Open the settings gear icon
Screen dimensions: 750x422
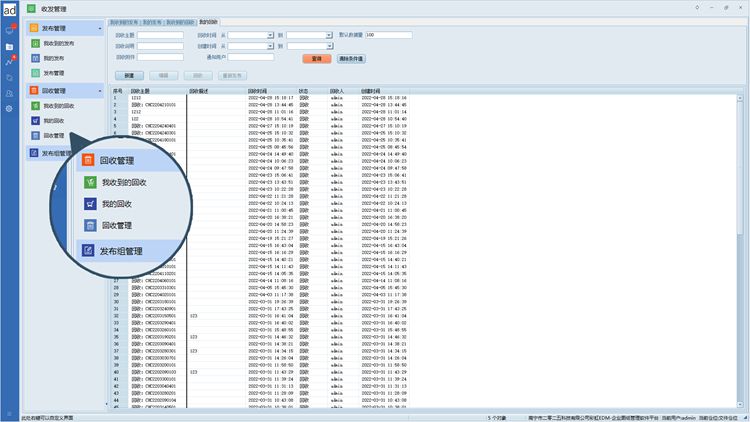9,108
